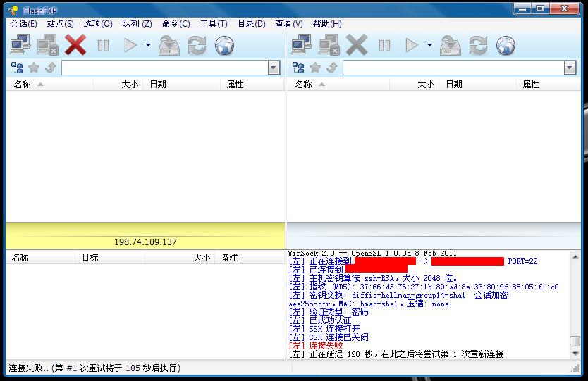The width and height of the screenshot is (588, 381).
Task: Click the 连接失败 retry status bar text
Action: tap(94, 368)
